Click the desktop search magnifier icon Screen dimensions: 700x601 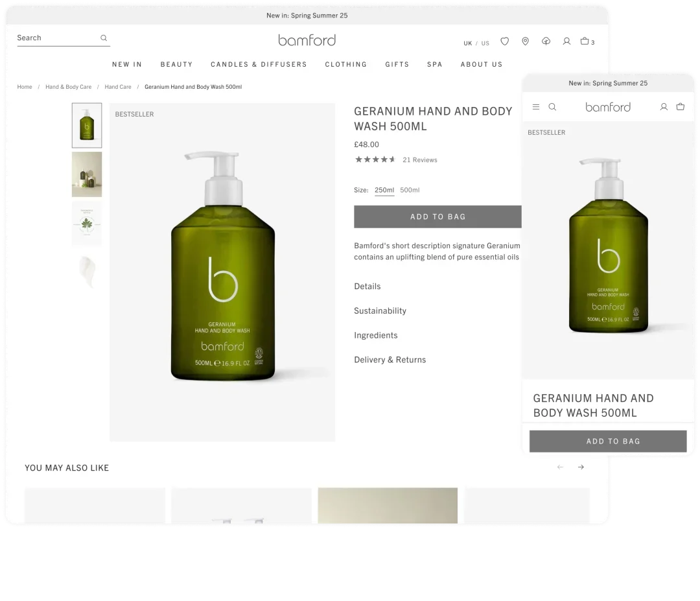104,38
